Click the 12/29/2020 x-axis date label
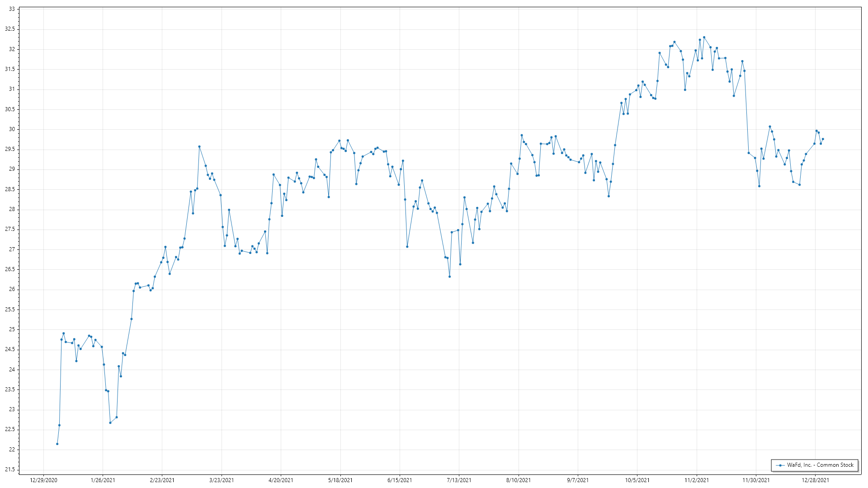The height and width of the screenshot is (488, 868). point(43,480)
